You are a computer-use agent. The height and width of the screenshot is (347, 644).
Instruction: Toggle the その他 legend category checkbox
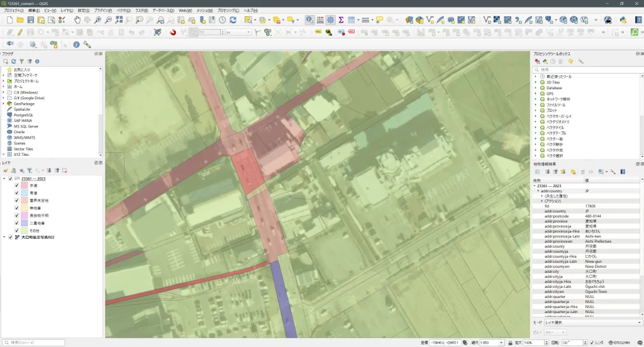coord(16,230)
